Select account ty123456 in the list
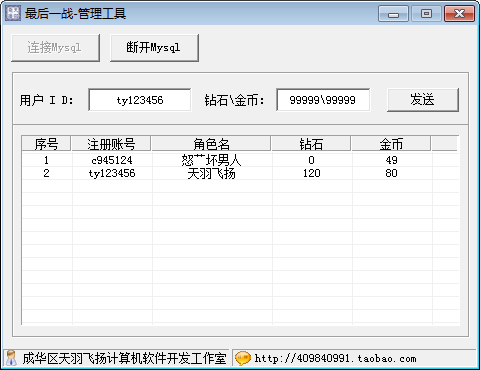Screen dimensions: 480x370 click(x=112, y=173)
